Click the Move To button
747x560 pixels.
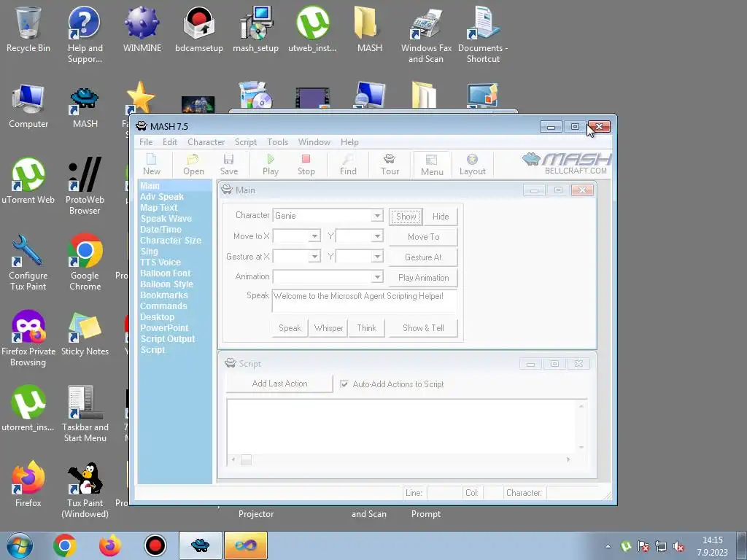423,237
